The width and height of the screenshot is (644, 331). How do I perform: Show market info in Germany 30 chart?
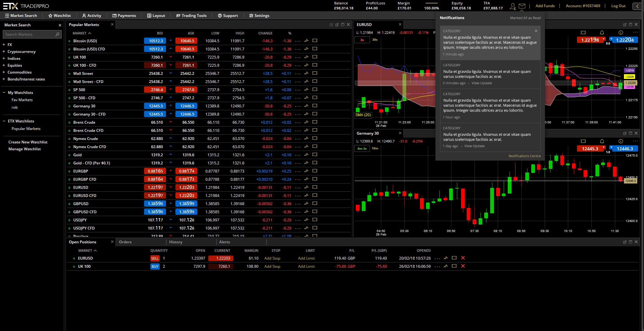pos(621,141)
